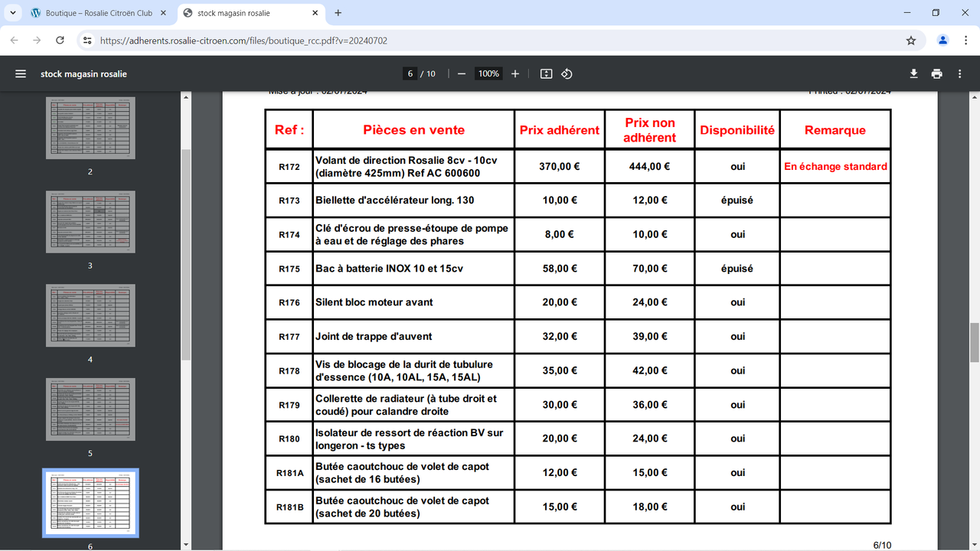The width and height of the screenshot is (980, 551).
Task: Click reference cell R173
Action: [x=289, y=201]
